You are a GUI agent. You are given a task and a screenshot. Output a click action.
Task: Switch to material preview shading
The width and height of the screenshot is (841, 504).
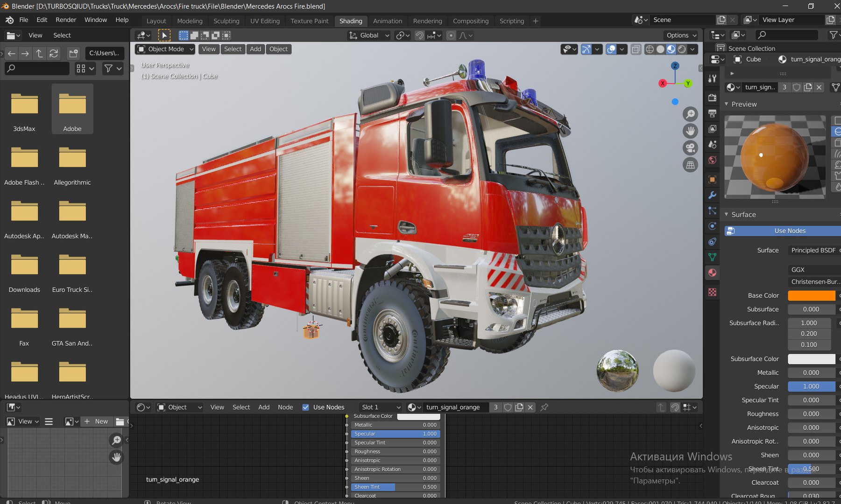click(x=671, y=49)
